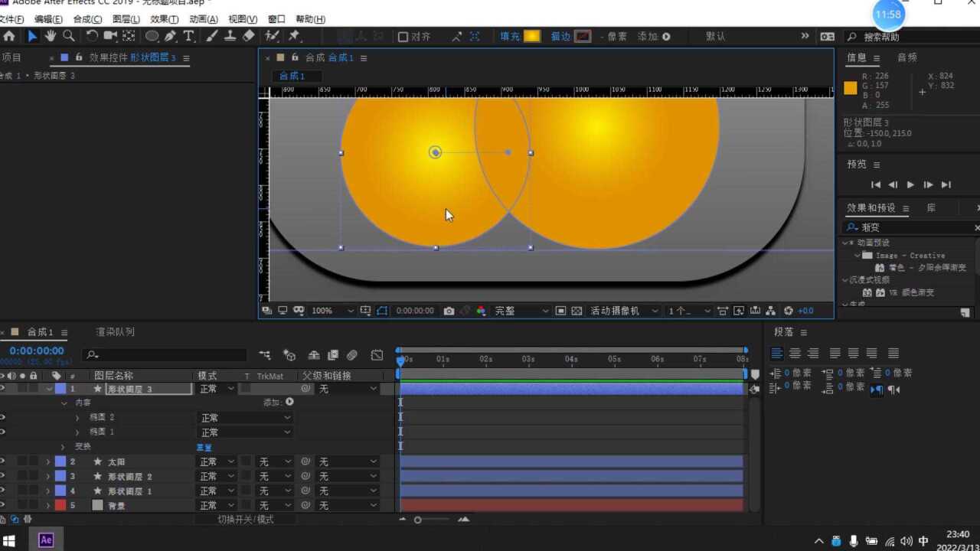Select the Roto Brush tool
Image resolution: width=980 pixels, height=551 pixels.
[272, 36]
